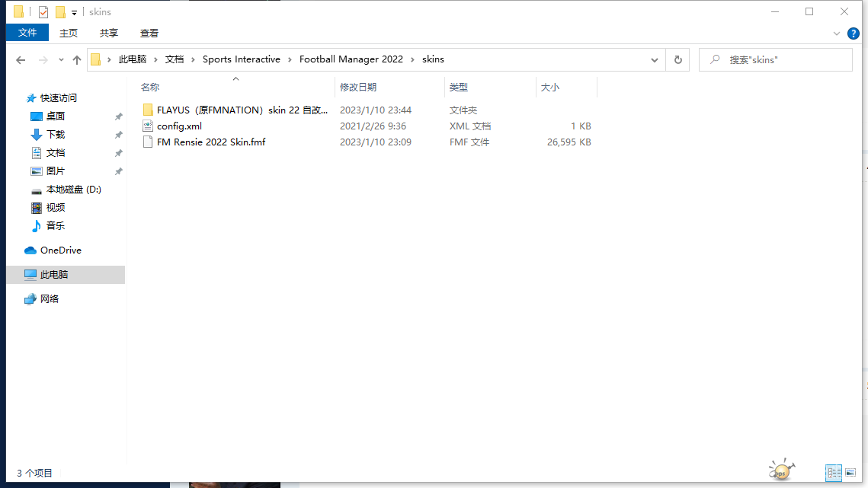Unpin 下载 using its pin icon
The width and height of the screenshot is (868, 488).
pyautogui.click(x=118, y=135)
